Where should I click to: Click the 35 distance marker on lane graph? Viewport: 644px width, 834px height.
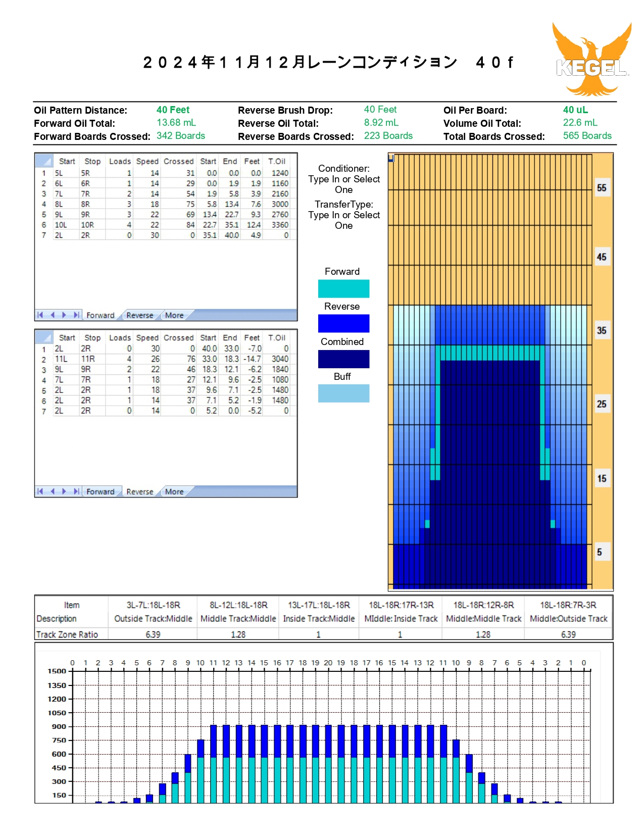[x=602, y=330]
